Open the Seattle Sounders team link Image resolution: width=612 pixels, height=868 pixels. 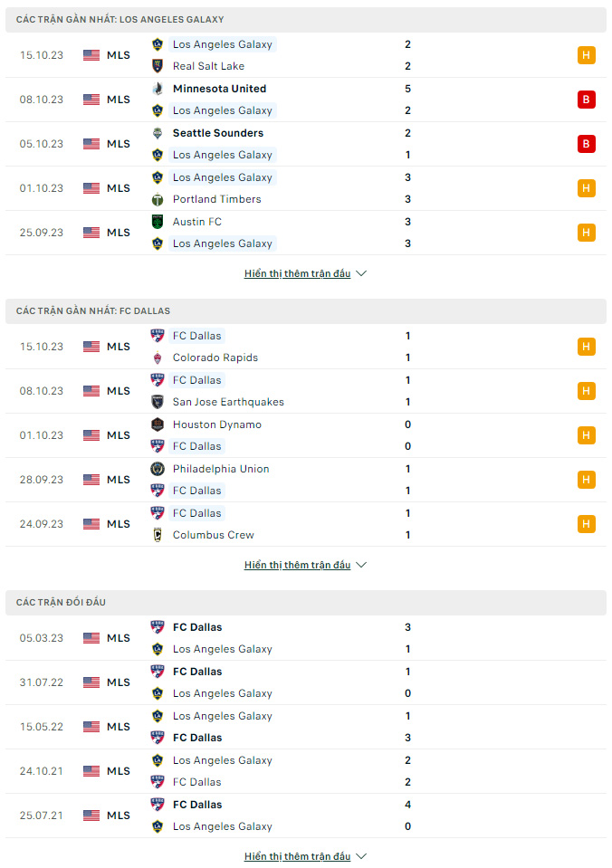(x=217, y=133)
